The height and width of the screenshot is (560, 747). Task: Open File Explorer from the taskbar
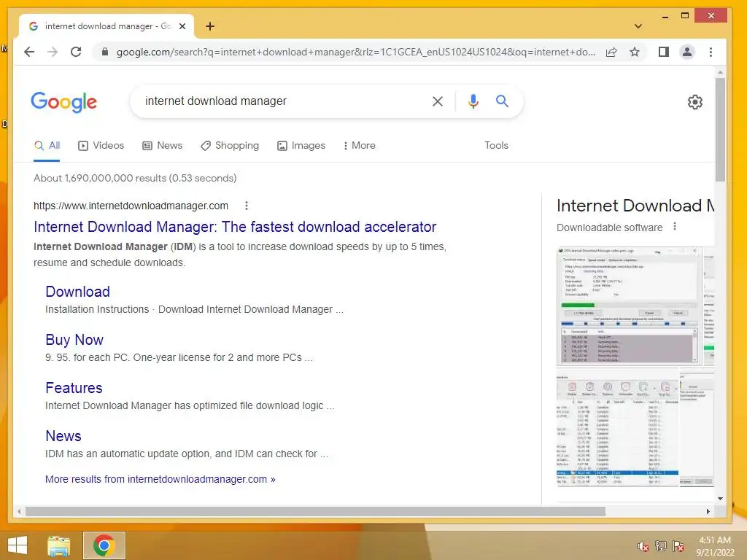click(58, 545)
